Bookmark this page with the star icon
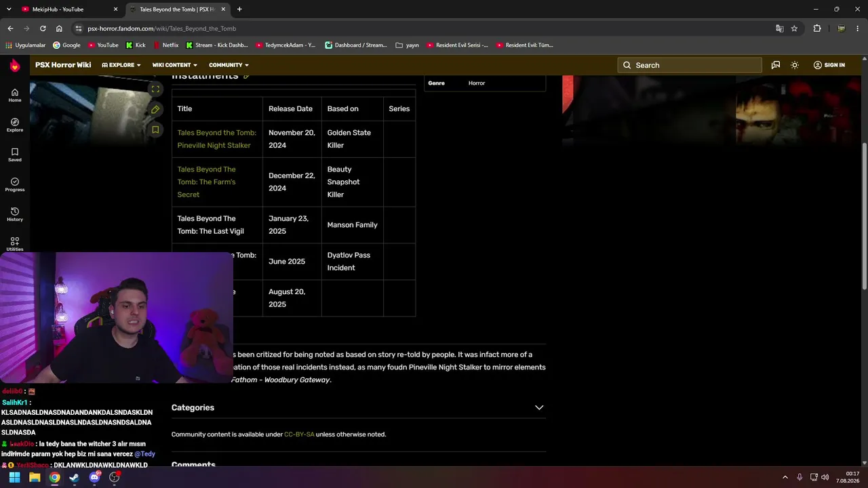Image resolution: width=868 pixels, height=488 pixels. tap(794, 28)
